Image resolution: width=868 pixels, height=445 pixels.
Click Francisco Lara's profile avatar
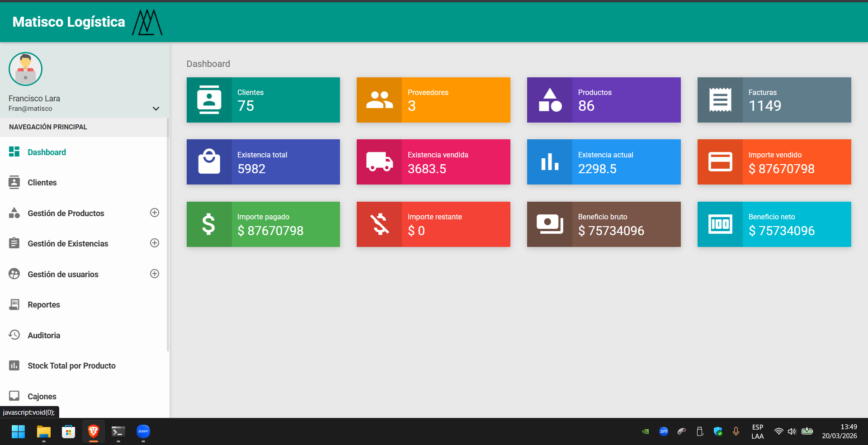click(x=25, y=69)
